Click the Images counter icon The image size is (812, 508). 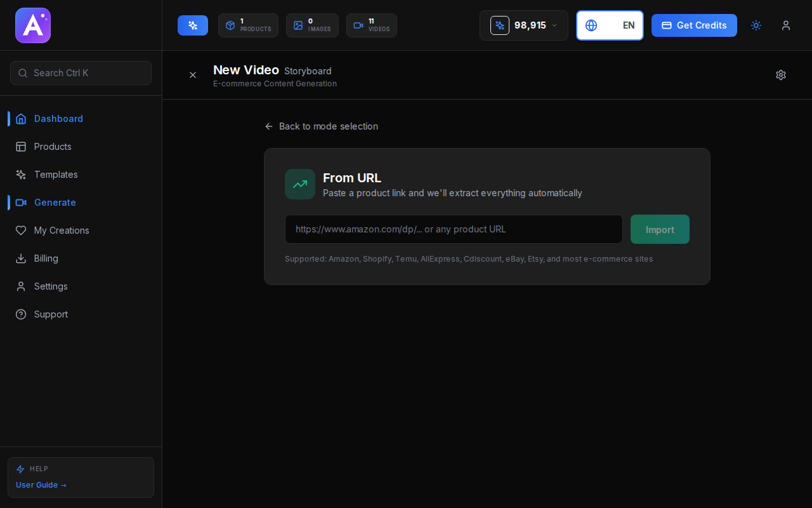tap(297, 25)
